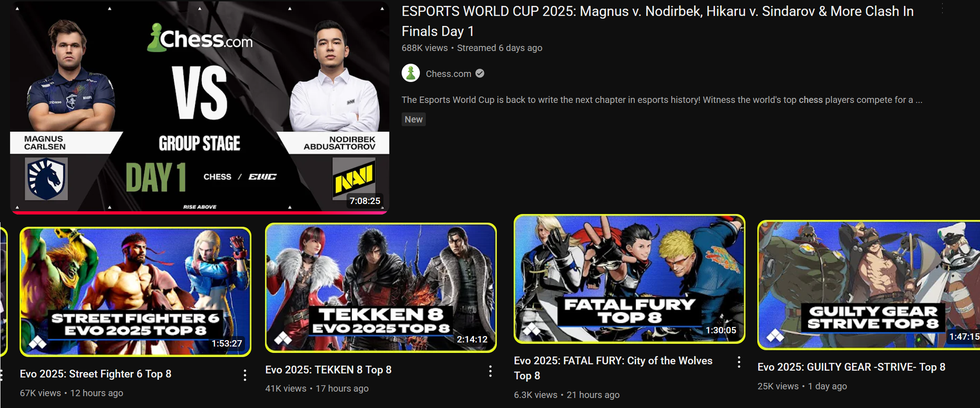This screenshot has width=980, height=408.
Task: Click the 'New' badge under video description
Action: coord(413,119)
